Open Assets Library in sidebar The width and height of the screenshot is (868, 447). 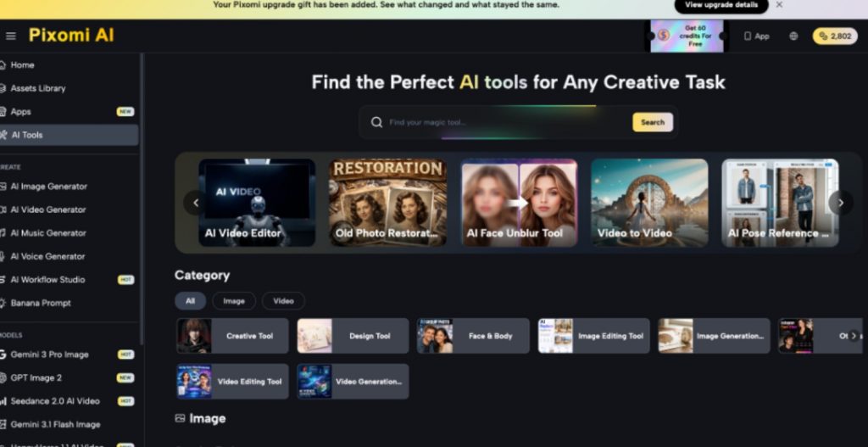click(x=70, y=88)
